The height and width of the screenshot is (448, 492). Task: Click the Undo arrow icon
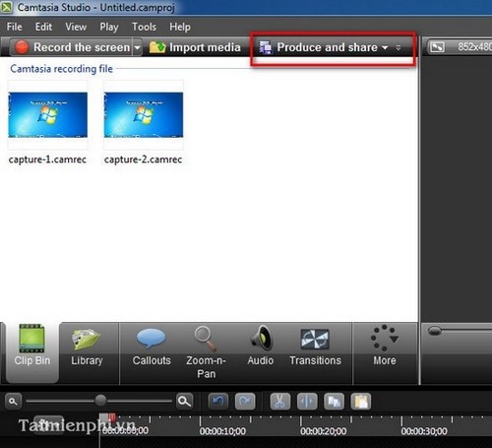(218, 402)
